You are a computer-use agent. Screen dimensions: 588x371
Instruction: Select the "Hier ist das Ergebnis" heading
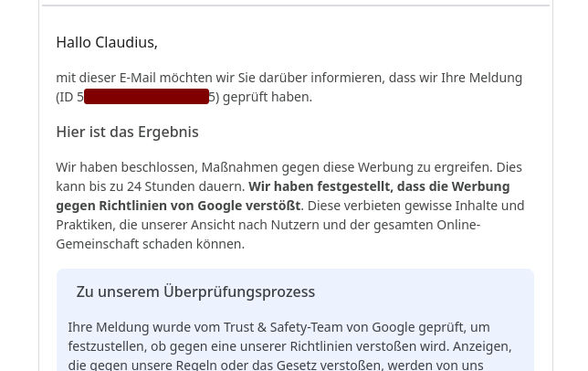tap(127, 132)
